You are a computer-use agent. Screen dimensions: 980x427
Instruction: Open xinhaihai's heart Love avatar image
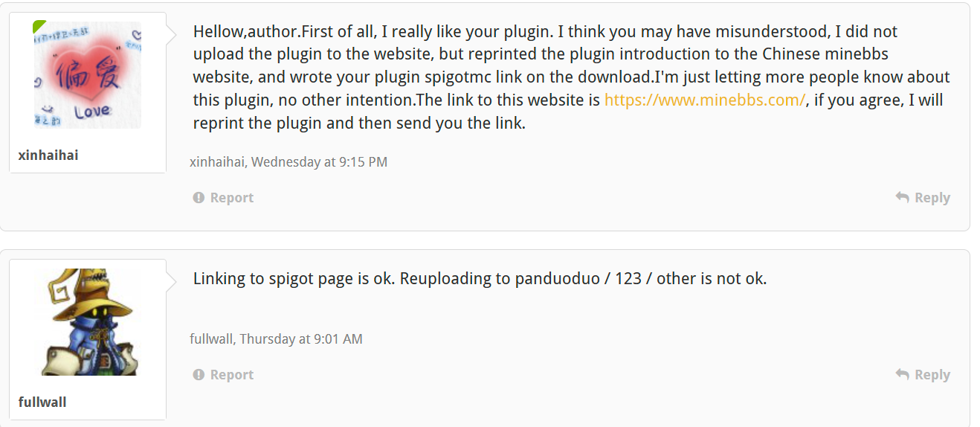tap(87, 74)
